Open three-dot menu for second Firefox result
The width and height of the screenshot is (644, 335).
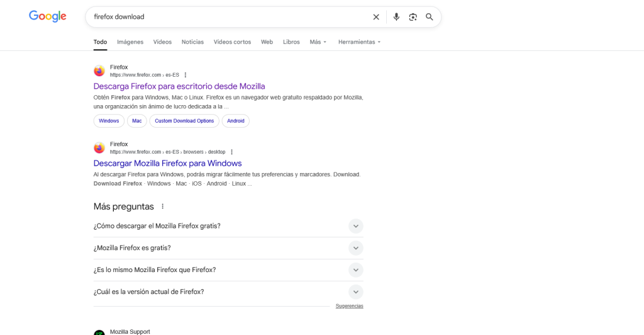pos(231,152)
